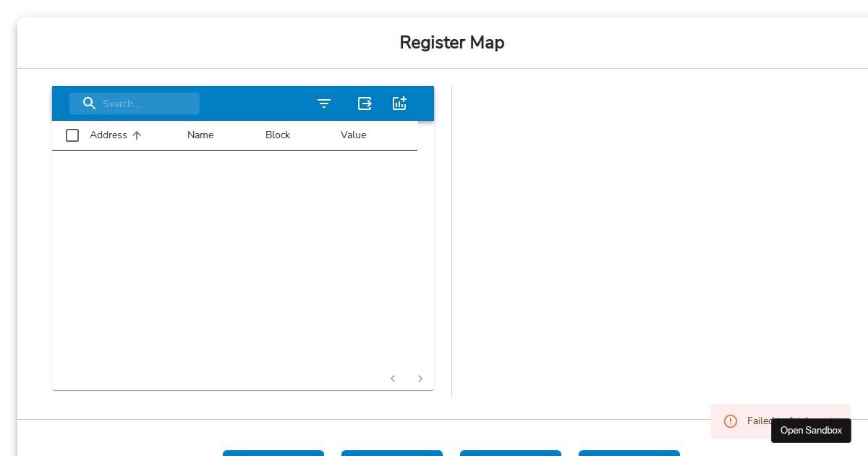Export the register map data
This screenshot has height=456, width=868.
click(365, 104)
